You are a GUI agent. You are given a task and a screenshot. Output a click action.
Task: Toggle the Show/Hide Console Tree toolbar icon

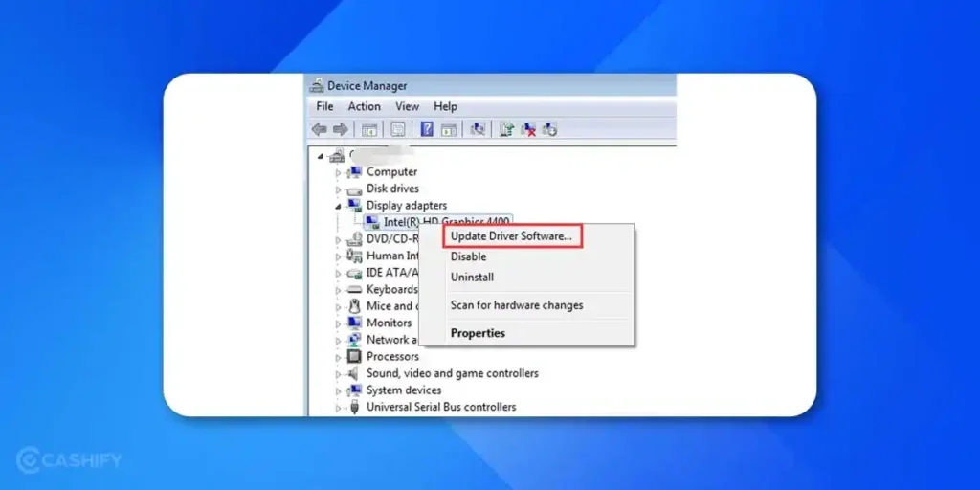click(369, 129)
